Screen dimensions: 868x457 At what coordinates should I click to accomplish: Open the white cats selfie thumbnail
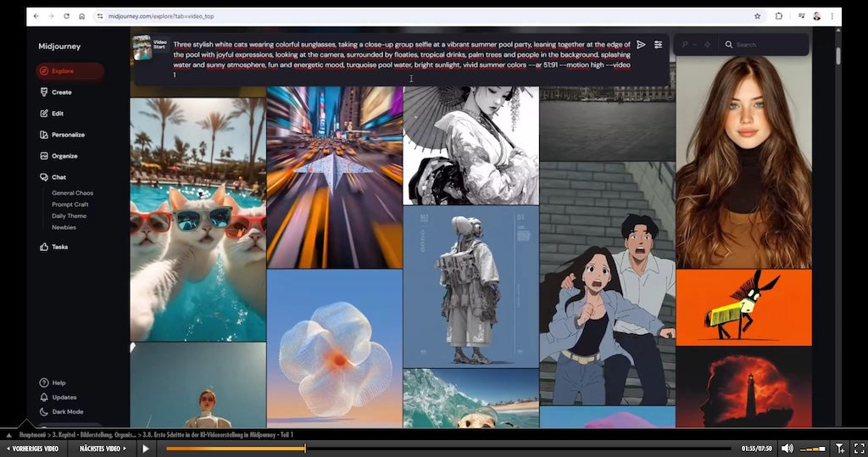coord(198,219)
